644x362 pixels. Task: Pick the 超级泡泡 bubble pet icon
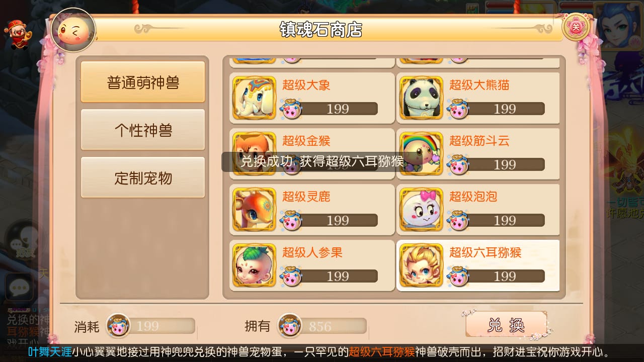tap(422, 209)
